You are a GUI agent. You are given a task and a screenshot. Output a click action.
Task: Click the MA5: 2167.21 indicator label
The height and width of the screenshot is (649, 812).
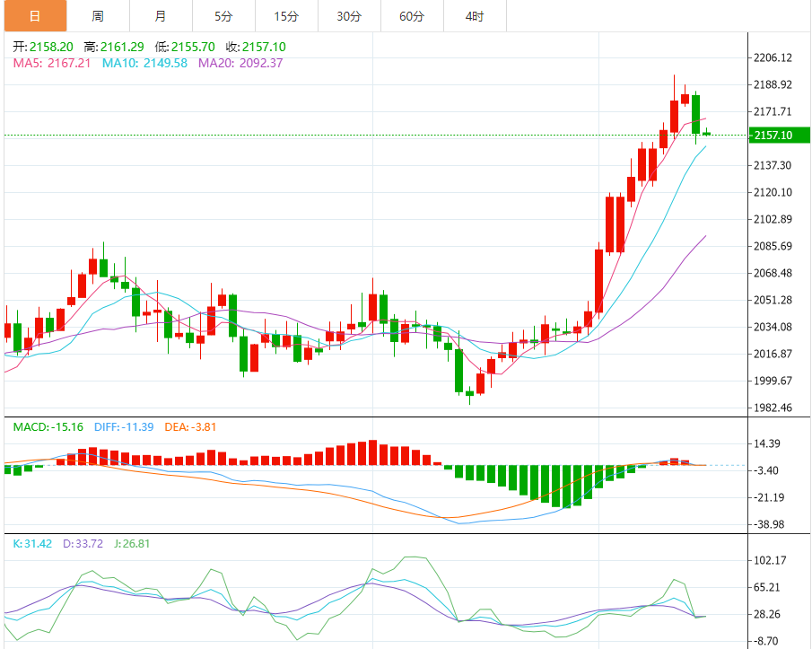[x=51, y=63]
